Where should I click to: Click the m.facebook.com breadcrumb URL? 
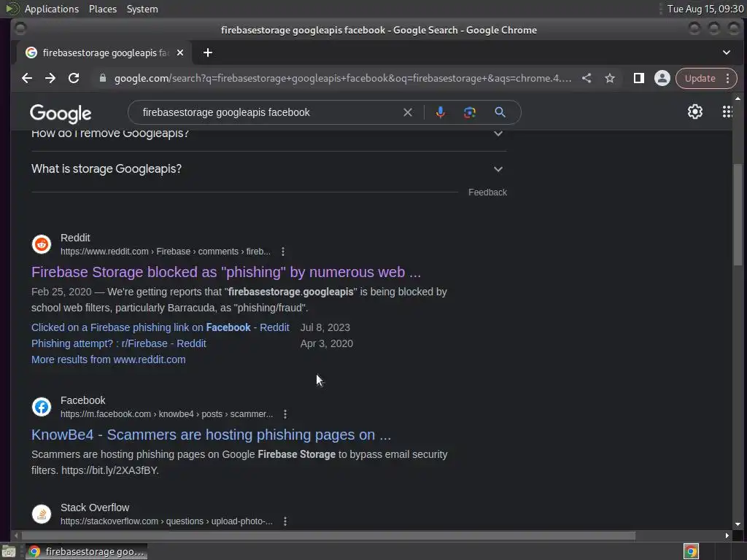pos(167,414)
